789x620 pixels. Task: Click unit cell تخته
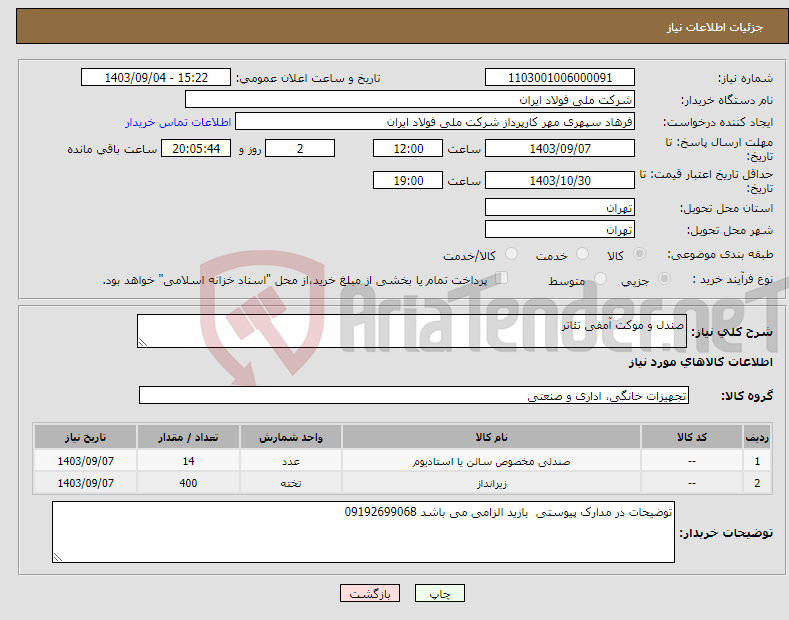tap(291, 483)
